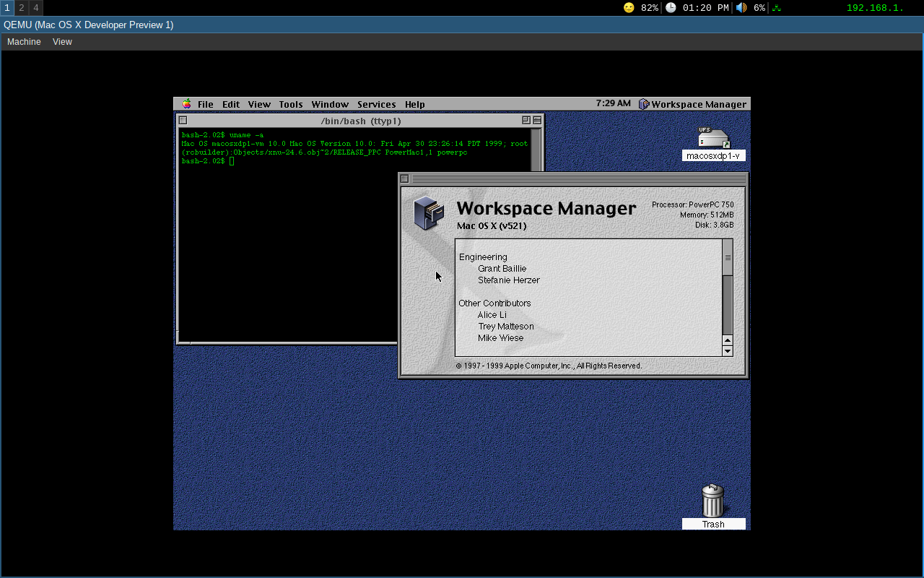Click the name Grant Baillie
Viewport: 924px width, 578px height.
point(502,269)
